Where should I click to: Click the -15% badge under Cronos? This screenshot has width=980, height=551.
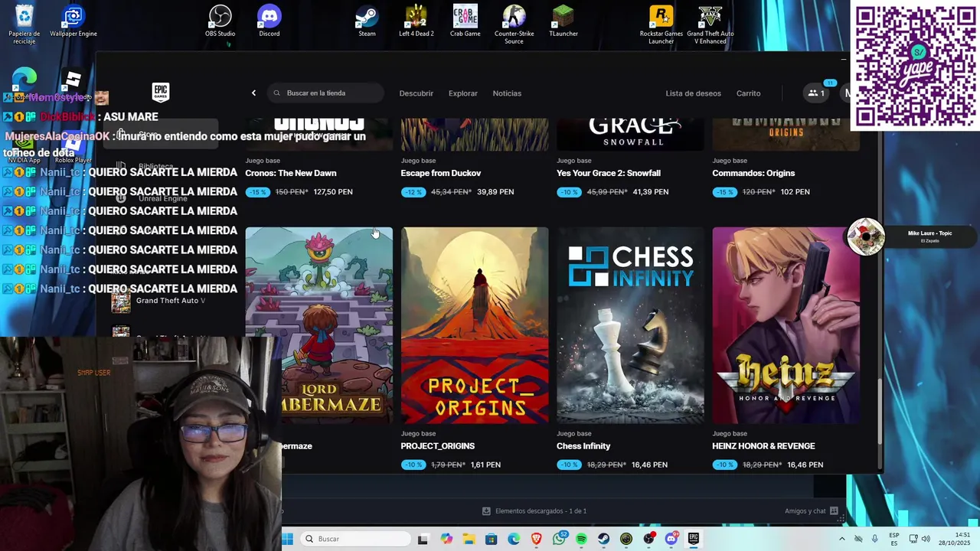coord(258,192)
